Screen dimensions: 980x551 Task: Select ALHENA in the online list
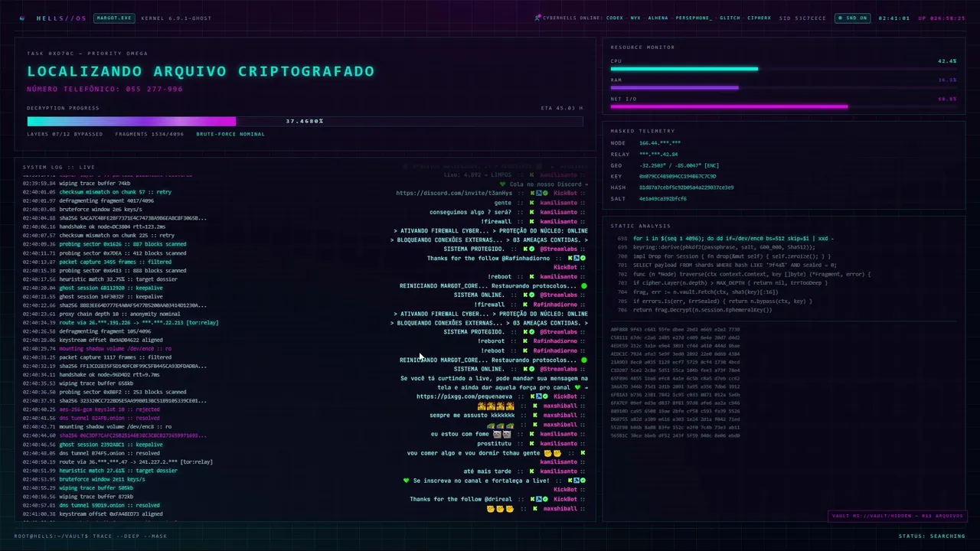[x=658, y=18]
